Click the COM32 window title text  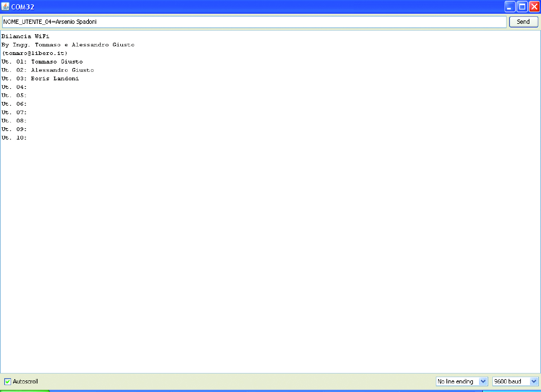pos(23,7)
